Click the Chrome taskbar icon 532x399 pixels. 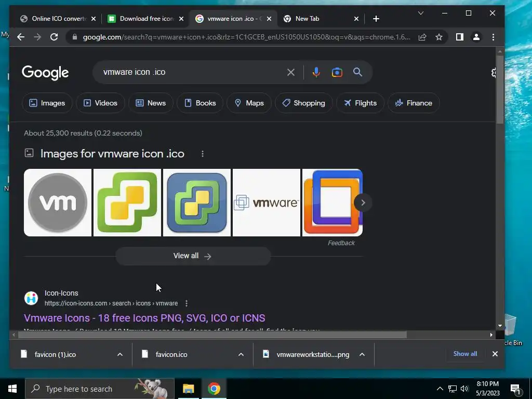tap(214, 389)
